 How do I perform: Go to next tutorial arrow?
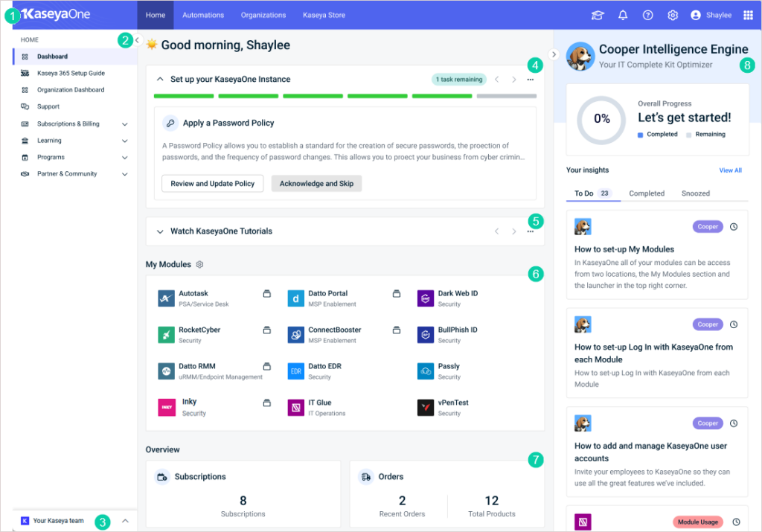[513, 231]
